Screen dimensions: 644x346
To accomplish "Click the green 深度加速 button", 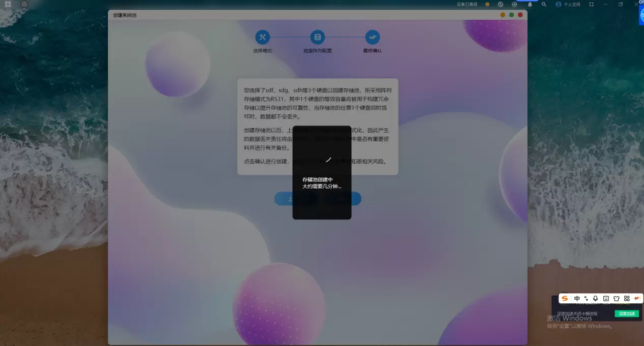I will point(626,313).
